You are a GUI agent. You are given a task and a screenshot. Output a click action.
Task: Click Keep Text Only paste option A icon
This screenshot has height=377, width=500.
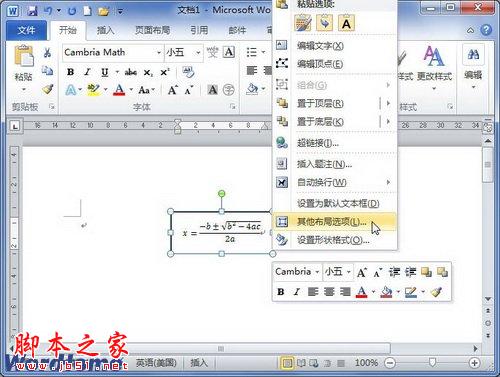click(x=346, y=23)
